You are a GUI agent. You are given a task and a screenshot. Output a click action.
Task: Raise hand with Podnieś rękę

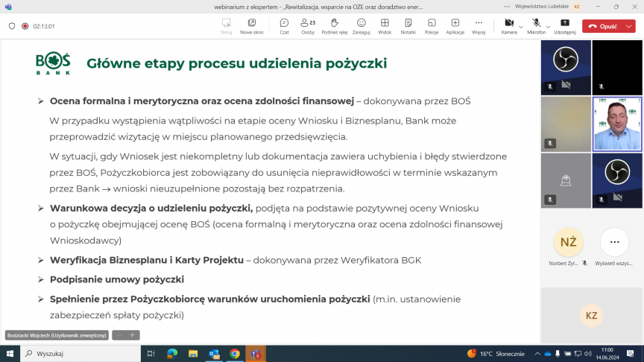click(x=335, y=26)
